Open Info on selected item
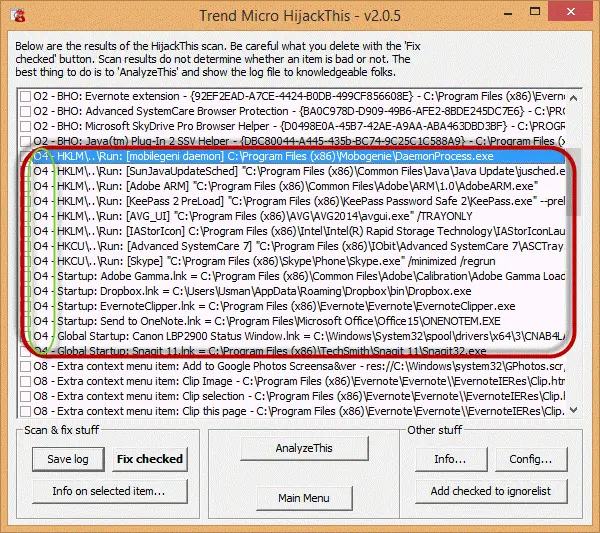600x533 pixels. point(110,491)
